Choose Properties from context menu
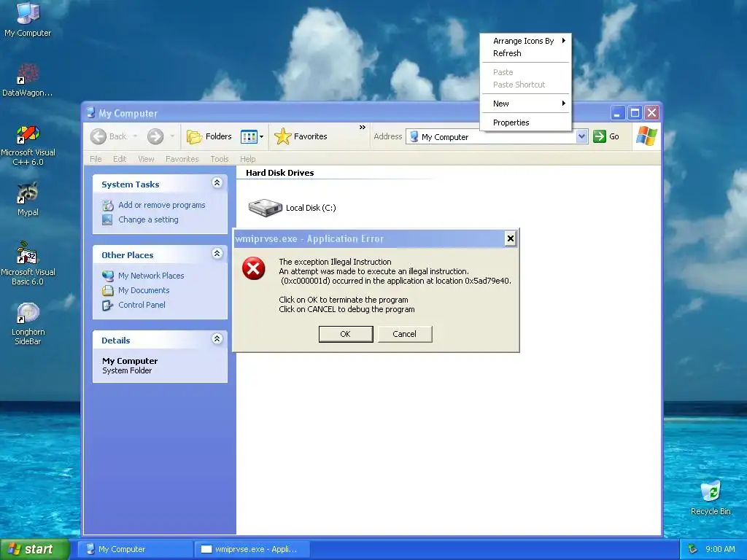Image resolution: width=747 pixels, height=560 pixels. [x=526, y=122]
